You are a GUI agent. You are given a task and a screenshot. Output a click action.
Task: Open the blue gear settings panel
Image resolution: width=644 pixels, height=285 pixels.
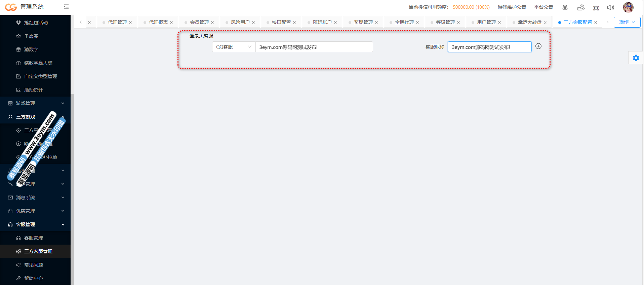636,58
